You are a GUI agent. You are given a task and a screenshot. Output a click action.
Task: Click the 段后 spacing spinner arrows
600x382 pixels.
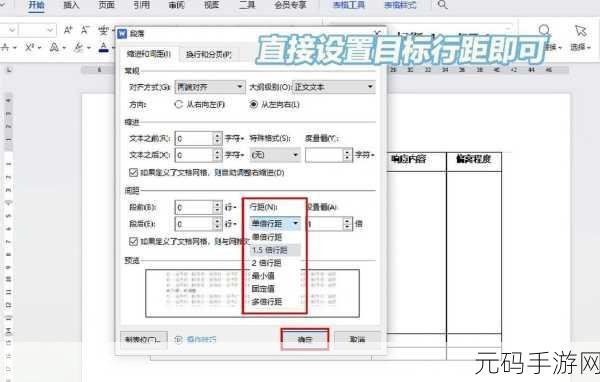point(218,224)
